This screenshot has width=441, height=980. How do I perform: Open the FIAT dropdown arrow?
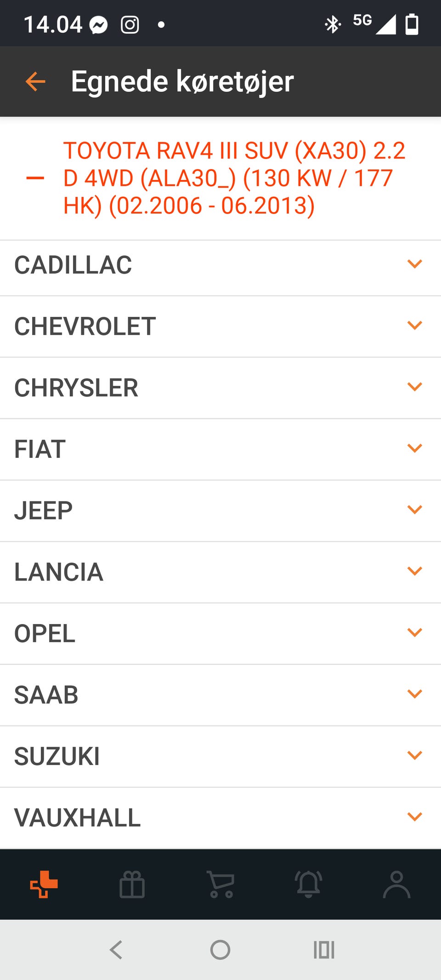(414, 448)
